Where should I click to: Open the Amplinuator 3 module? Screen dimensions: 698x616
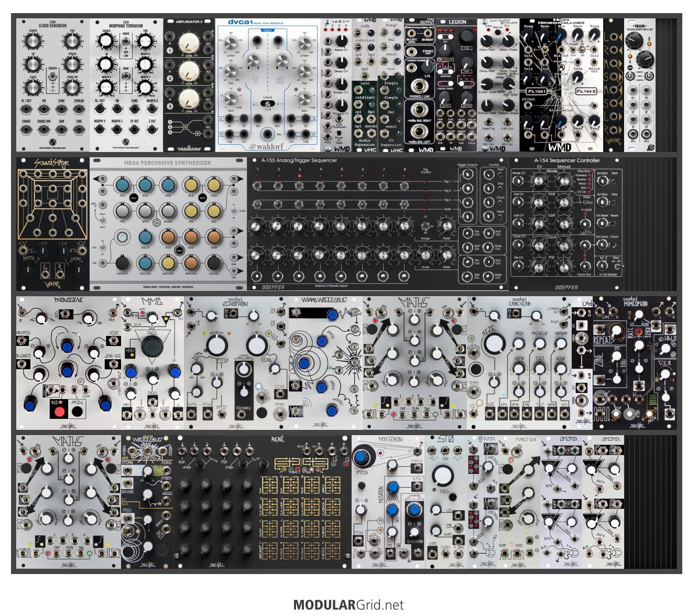click(189, 85)
